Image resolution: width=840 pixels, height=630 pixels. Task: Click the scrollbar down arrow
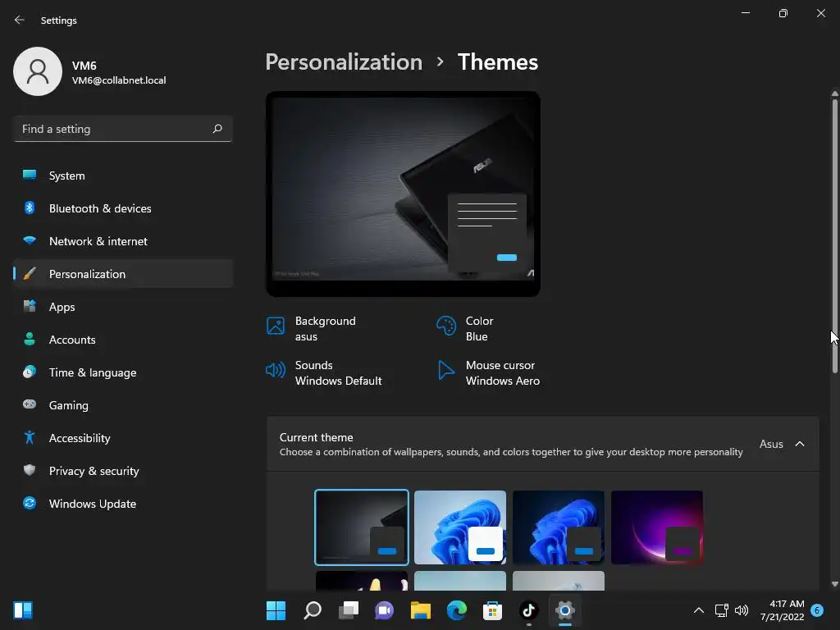pyautogui.click(x=834, y=584)
